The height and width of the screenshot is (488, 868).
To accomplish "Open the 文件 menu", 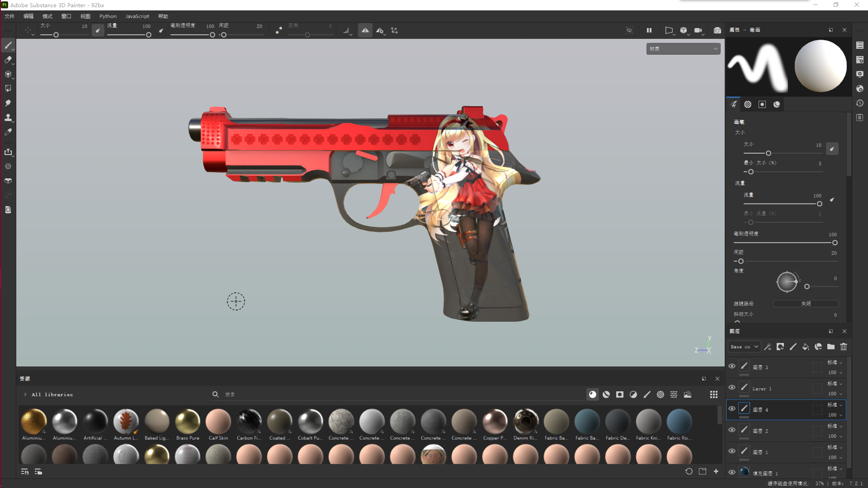I will click(9, 16).
